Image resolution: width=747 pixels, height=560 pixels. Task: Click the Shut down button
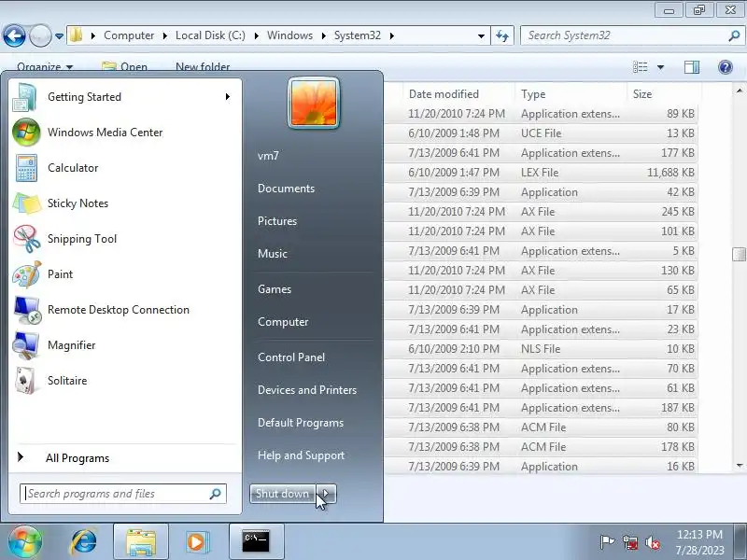click(283, 494)
